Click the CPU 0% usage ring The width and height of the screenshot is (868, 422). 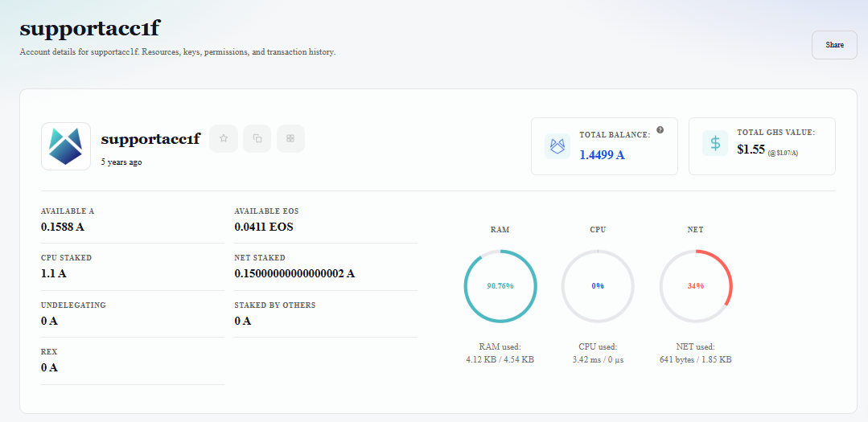pos(598,286)
